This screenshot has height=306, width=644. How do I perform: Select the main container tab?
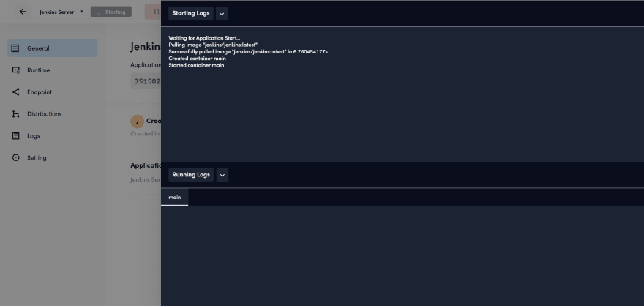click(175, 197)
